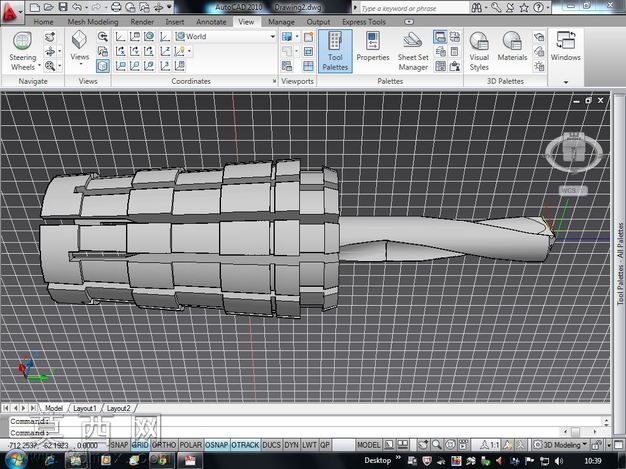The height and width of the screenshot is (469, 626).
Task: Toggle ORTHO mode
Action: 164,445
